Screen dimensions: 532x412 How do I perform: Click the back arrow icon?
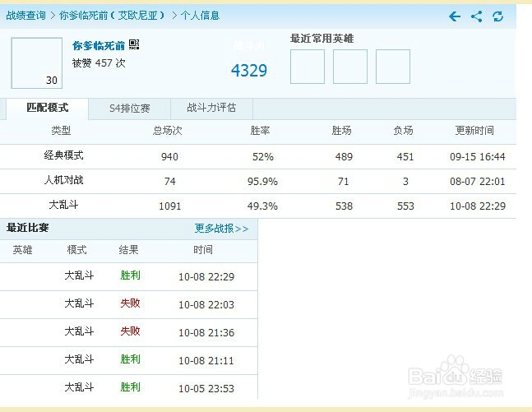point(455,16)
